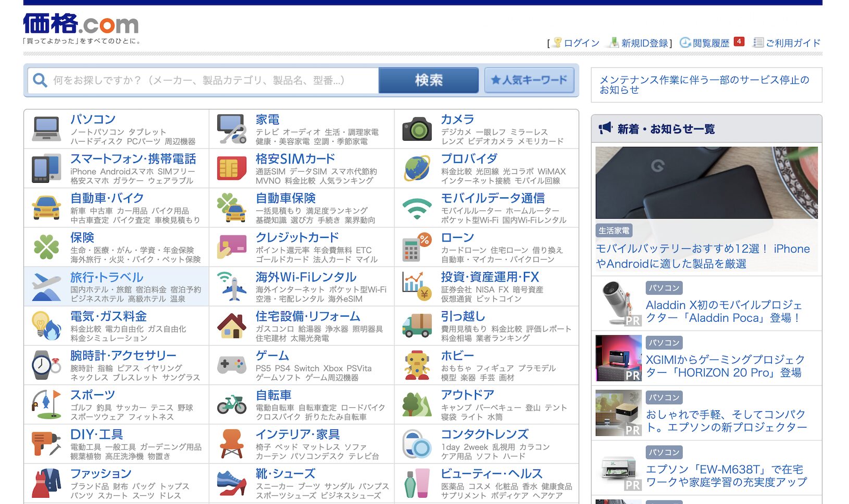Image resolution: width=849 pixels, height=504 pixels.
Task: Click the yellow car icon for 自動車·バイク
Action: 46,208
